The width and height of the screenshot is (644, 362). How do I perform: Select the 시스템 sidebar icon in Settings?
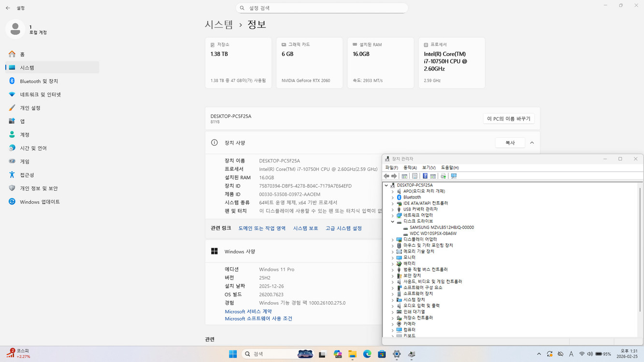point(11,68)
